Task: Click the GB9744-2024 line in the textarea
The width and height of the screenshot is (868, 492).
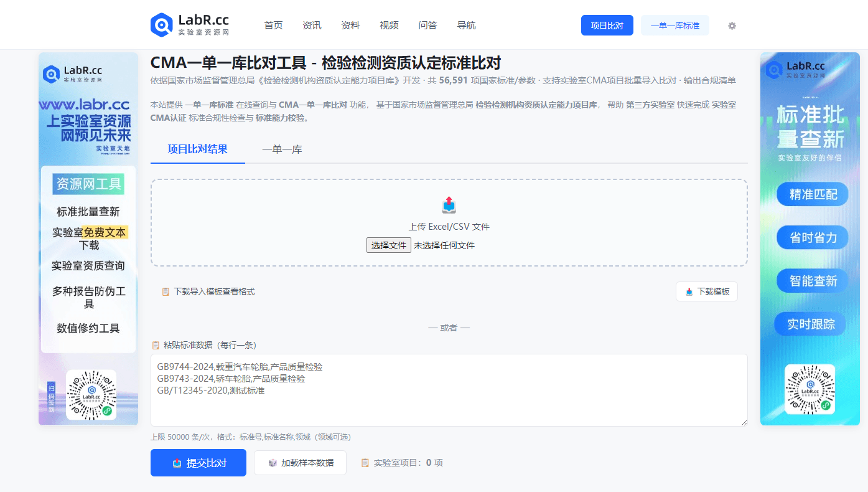Action: click(x=240, y=367)
